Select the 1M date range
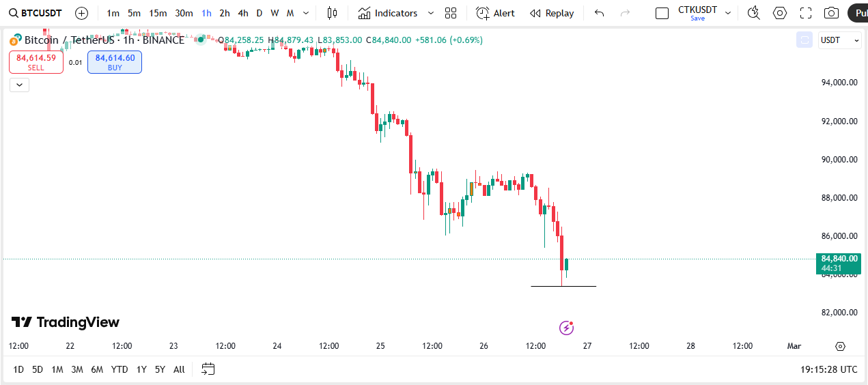The width and height of the screenshot is (868, 385). [x=57, y=369]
